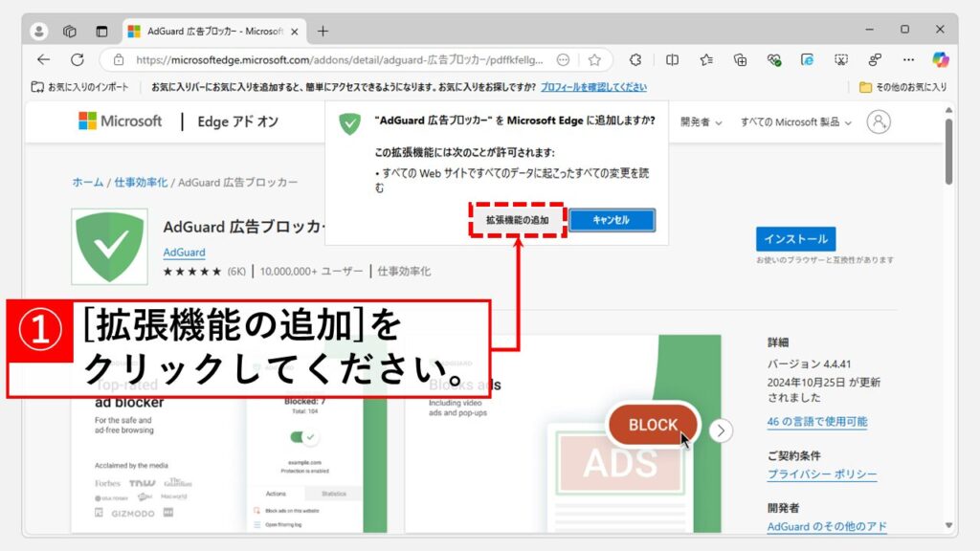Open その他のお気に入り folder

903,87
